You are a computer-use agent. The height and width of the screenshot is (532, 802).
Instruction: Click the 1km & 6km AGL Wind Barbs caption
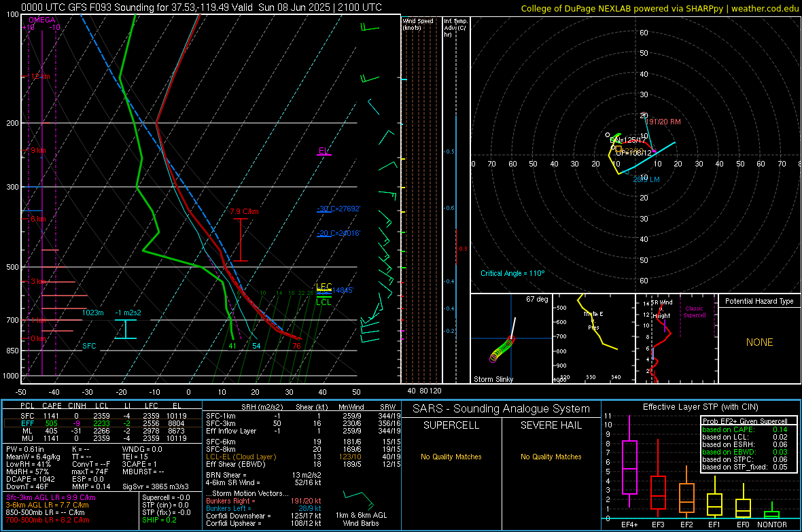point(361,519)
